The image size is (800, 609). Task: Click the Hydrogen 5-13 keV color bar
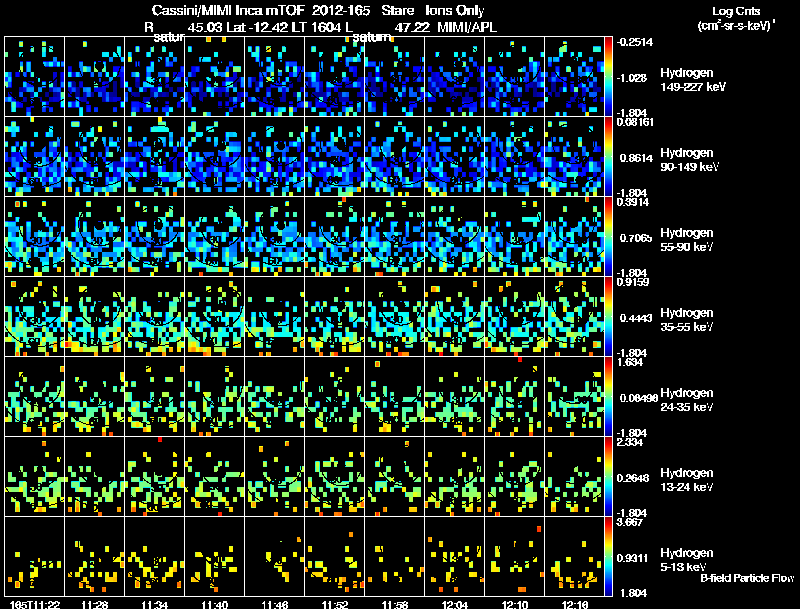608,556
